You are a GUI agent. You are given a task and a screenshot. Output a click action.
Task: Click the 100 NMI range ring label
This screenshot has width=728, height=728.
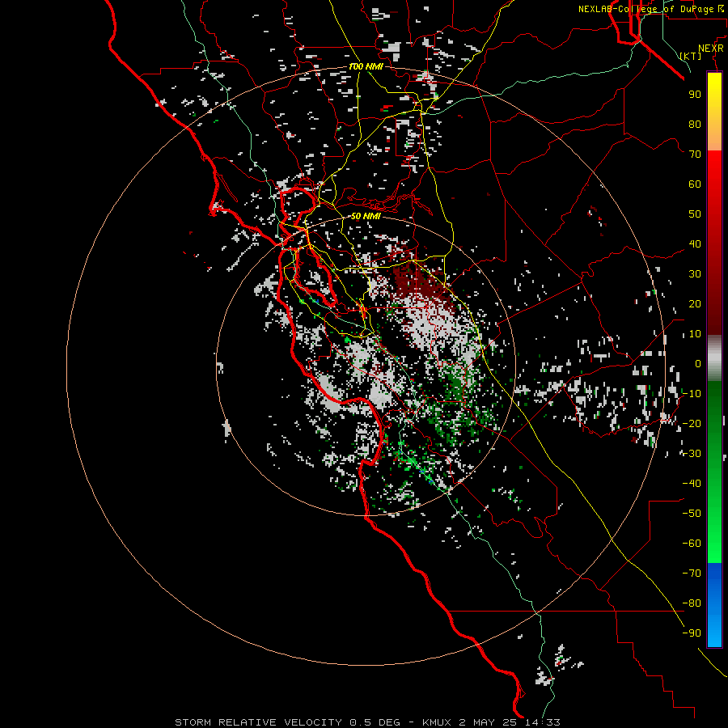tap(366, 67)
